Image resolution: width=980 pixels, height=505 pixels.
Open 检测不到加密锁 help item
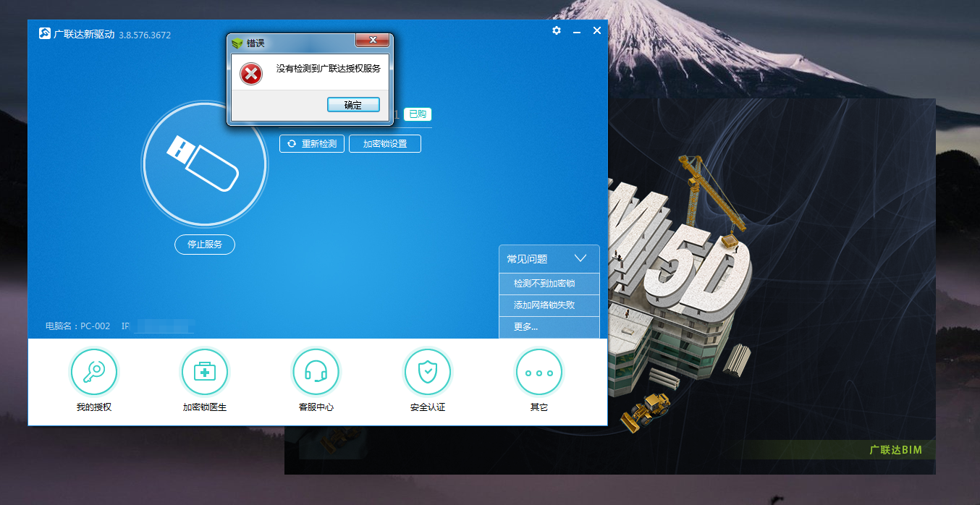tap(549, 284)
